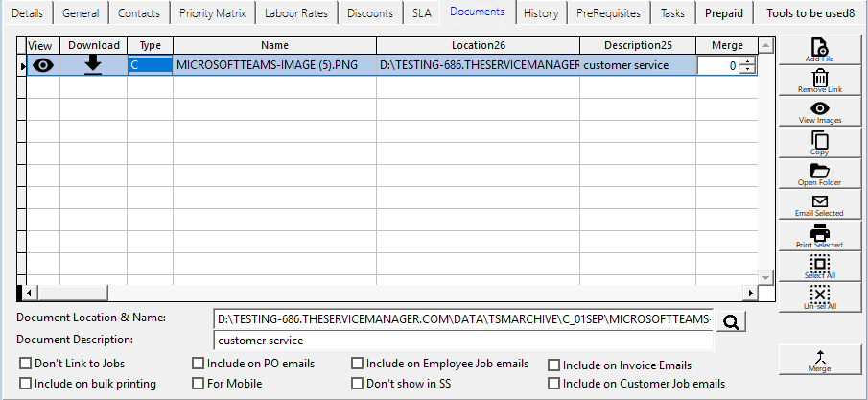Viewport: 868px width, 400px height.
Task: Click the Add File icon
Action: [819, 48]
